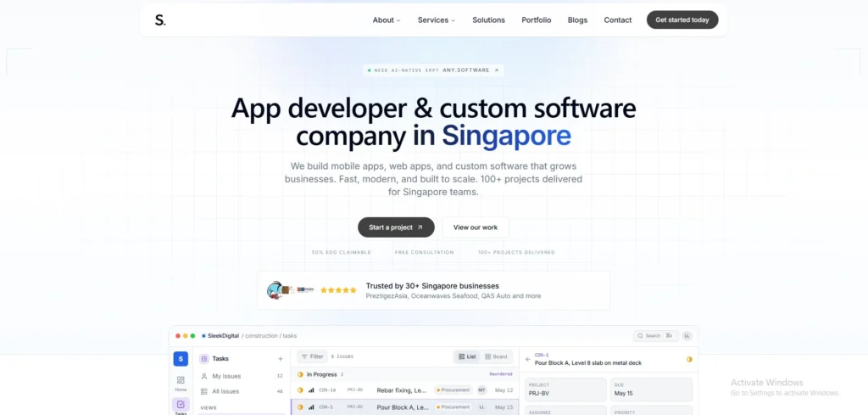Click the MT assignee avatar
The image size is (868, 415).
481,390
